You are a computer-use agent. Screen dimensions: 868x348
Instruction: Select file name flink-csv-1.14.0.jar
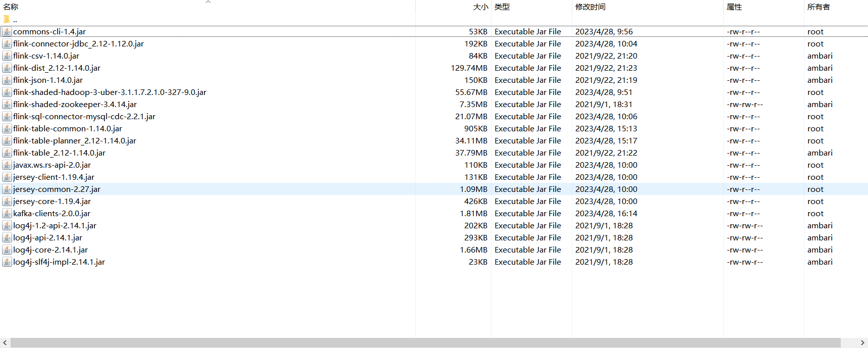click(x=46, y=56)
